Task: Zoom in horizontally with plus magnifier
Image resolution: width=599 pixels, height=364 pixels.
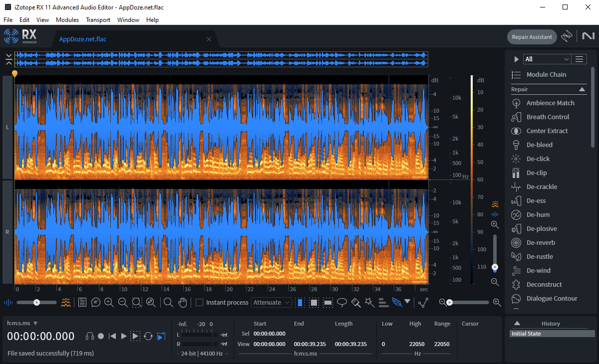Action: pos(109,302)
